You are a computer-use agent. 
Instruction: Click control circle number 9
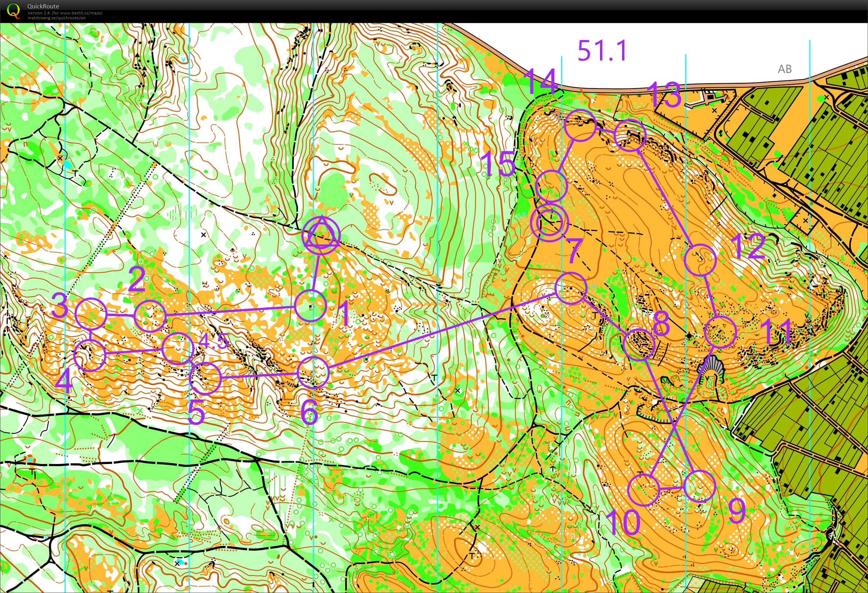tap(700, 486)
